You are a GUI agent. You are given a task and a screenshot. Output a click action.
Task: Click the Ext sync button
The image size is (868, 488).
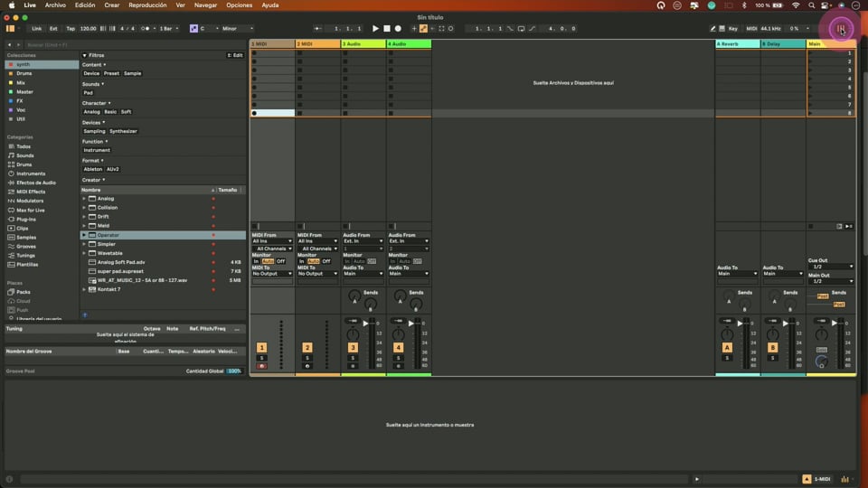(x=53, y=29)
